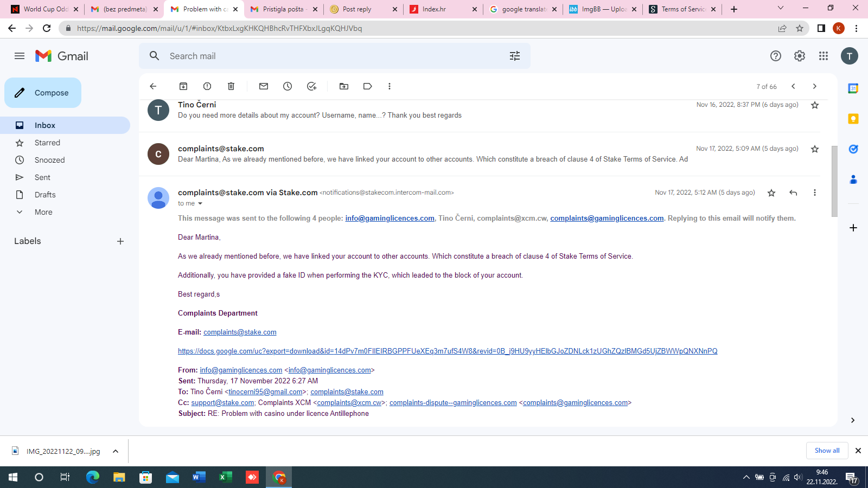Delete this conversation with trash icon

click(x=231, y=86)
